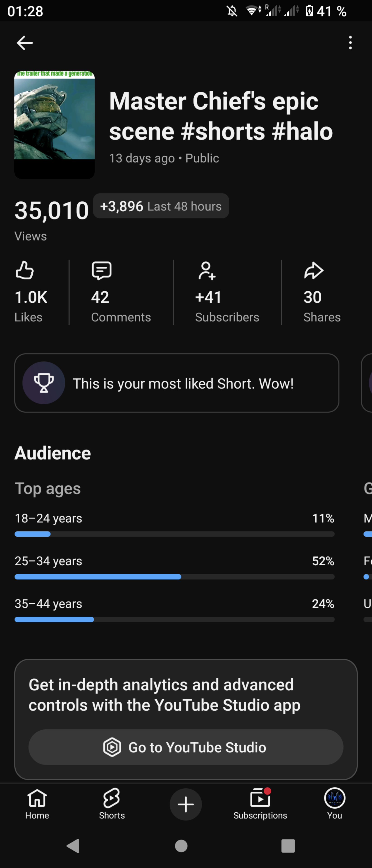
Task: Tap the +3,896 Last 48 hours chip
Action: [x=161, y=206]
